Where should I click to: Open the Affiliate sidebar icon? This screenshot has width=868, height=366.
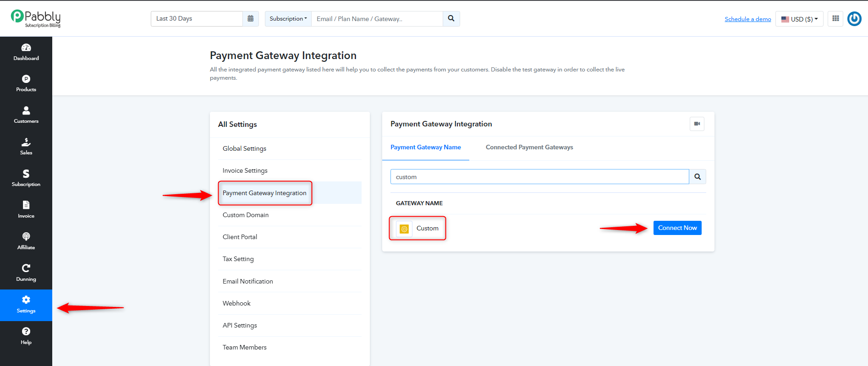coord(26,241)
